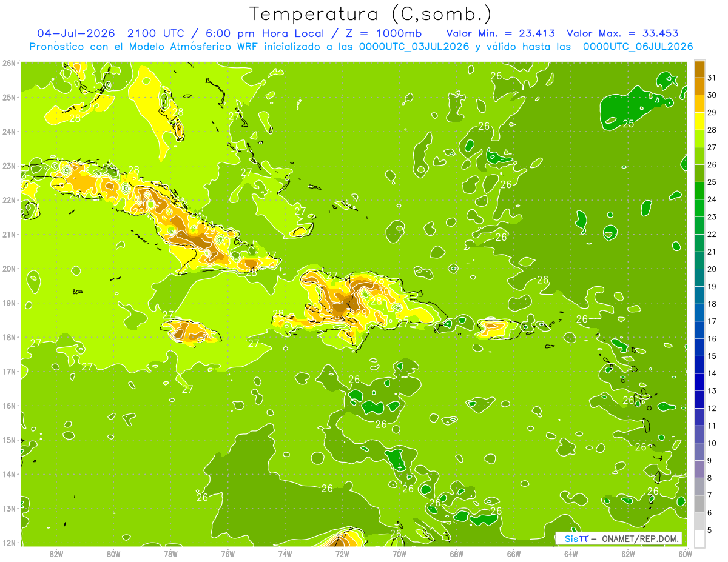Viewport: 728px width, 562px height.
Task: Click the "74W" longitude axis label
Action: click(x=285, y=554)
